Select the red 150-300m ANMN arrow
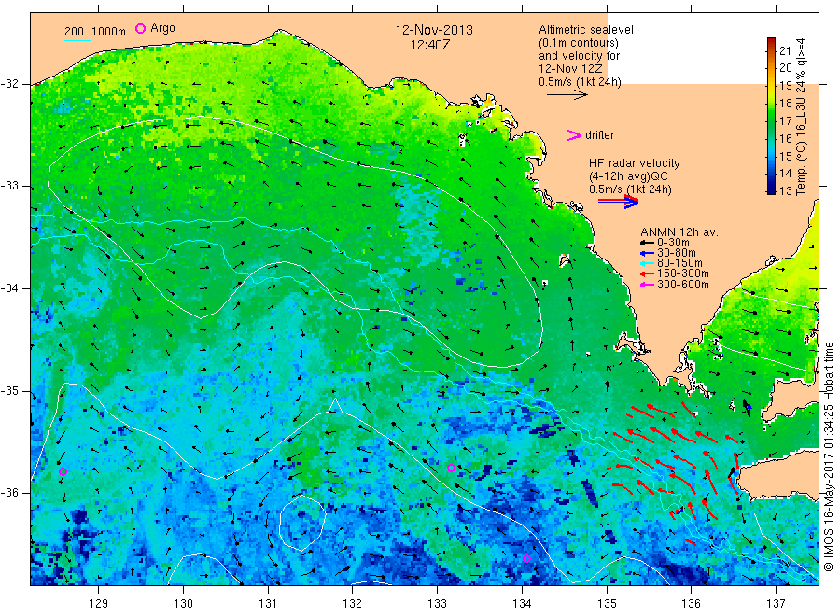Viewport: 840px width, 616px height. tap(647, 273)
